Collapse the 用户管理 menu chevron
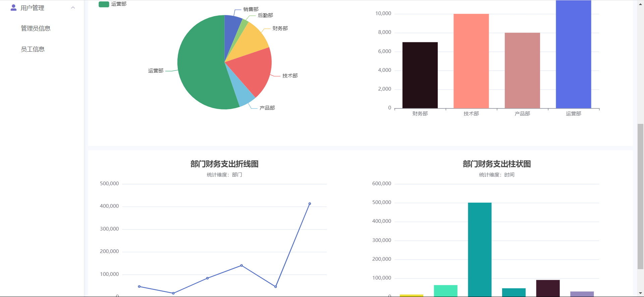Image resolution: width=644 pixels, height=297 pixels. tap(73, 8)
